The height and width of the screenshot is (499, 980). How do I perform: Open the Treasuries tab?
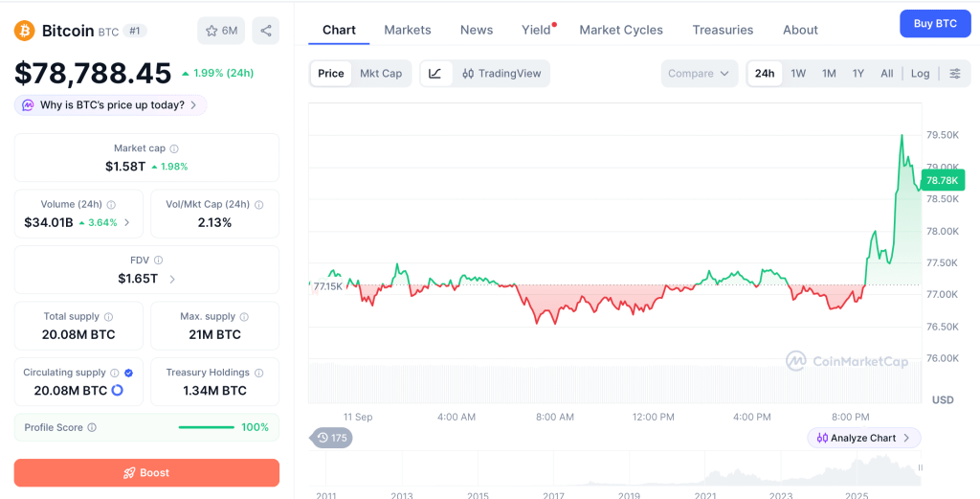(x=723, y=30)
